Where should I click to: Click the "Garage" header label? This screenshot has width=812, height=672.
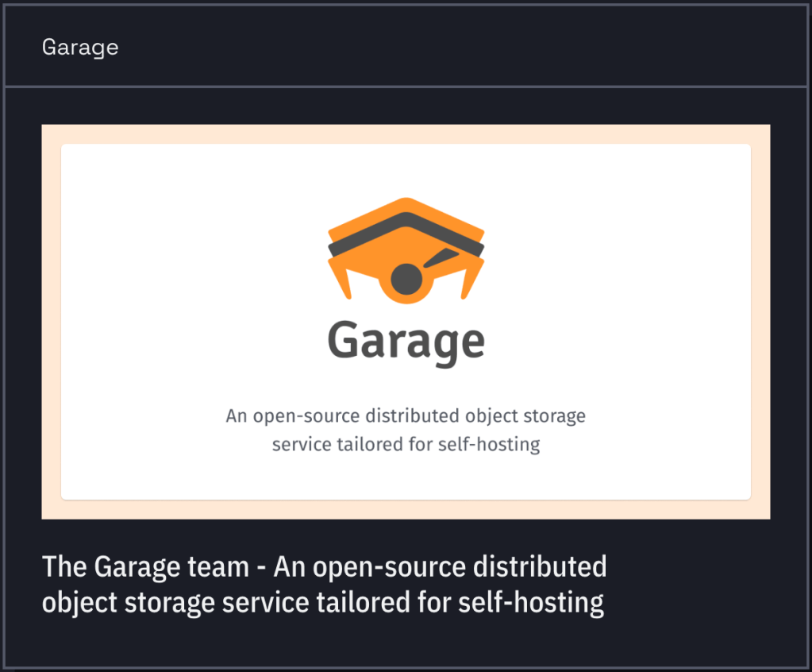coord(80,47)
